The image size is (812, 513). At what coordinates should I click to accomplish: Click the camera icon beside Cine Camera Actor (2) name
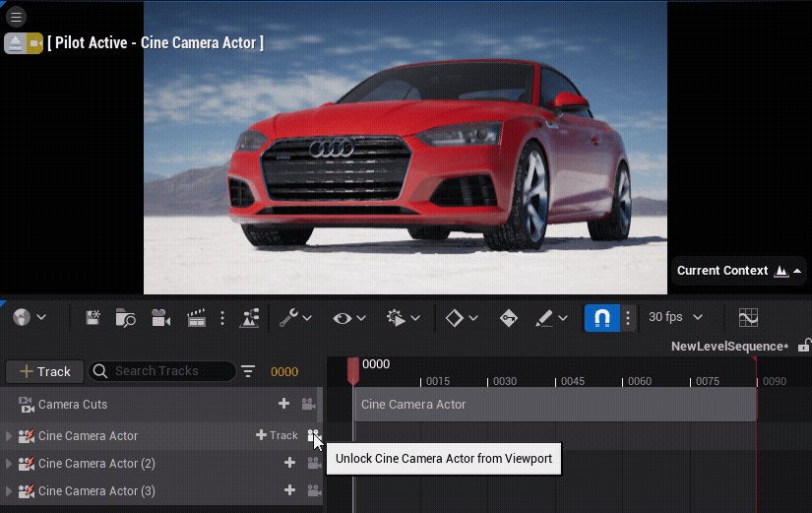tap(27, 463)
